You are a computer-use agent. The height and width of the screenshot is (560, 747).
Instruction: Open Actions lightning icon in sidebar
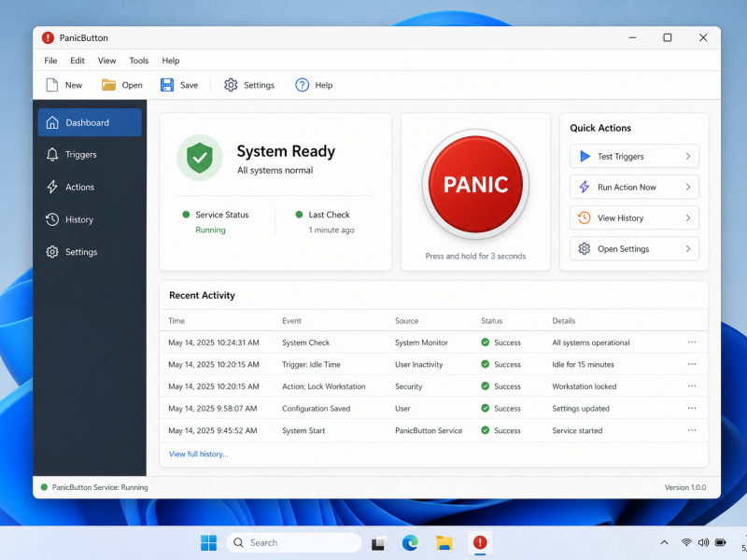52,188
